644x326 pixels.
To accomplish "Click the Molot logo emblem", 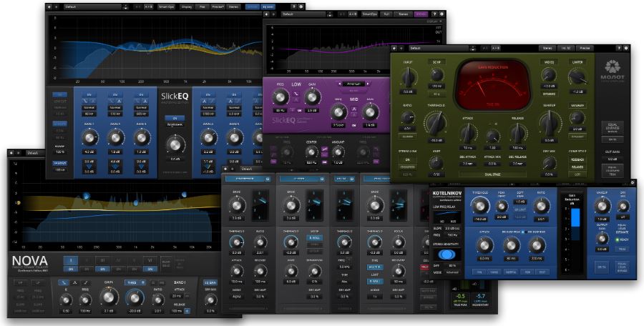I will coord(613,67).
